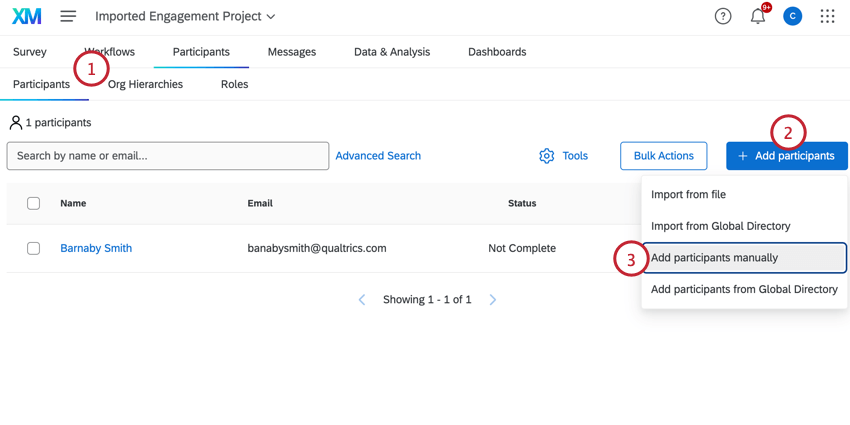Open the help question mark icon
850x425 pixels.
pos(723,16)
